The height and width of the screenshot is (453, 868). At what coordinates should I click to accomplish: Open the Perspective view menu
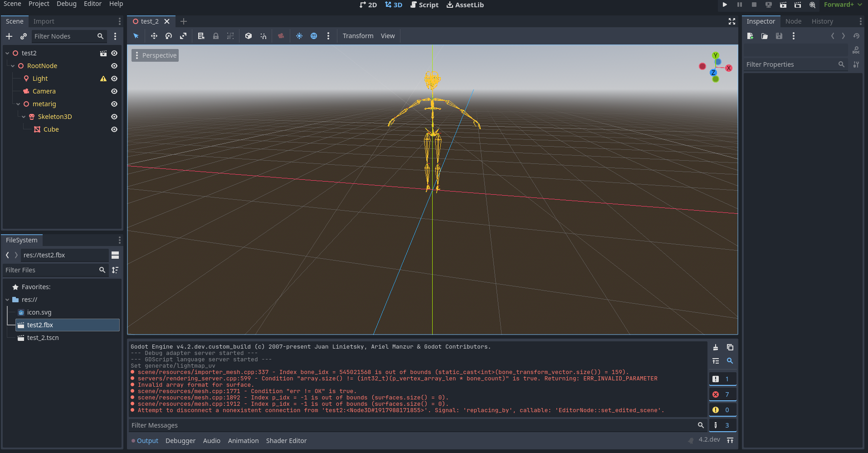(x=155, y=55)
